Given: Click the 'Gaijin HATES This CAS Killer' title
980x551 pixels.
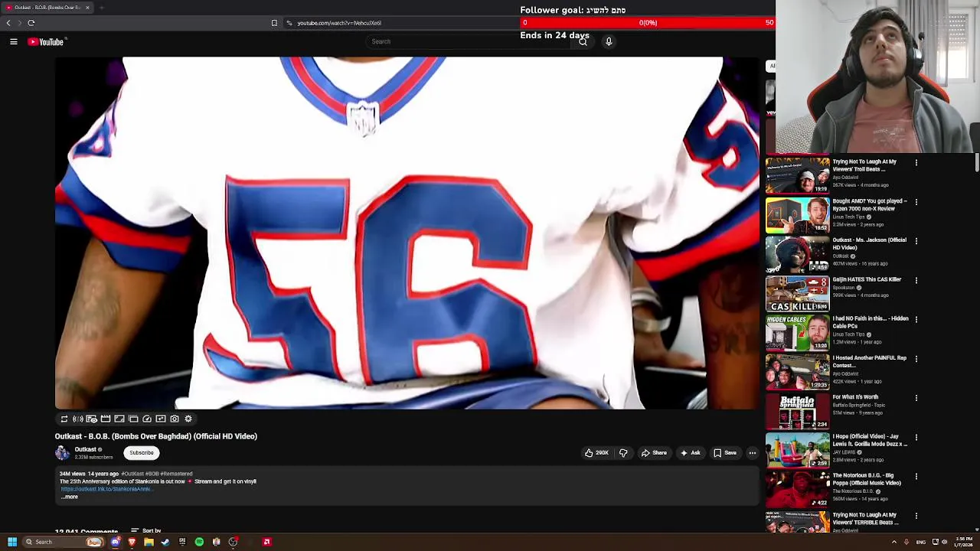Looking at the screenshot, I should tap(867, 279).
